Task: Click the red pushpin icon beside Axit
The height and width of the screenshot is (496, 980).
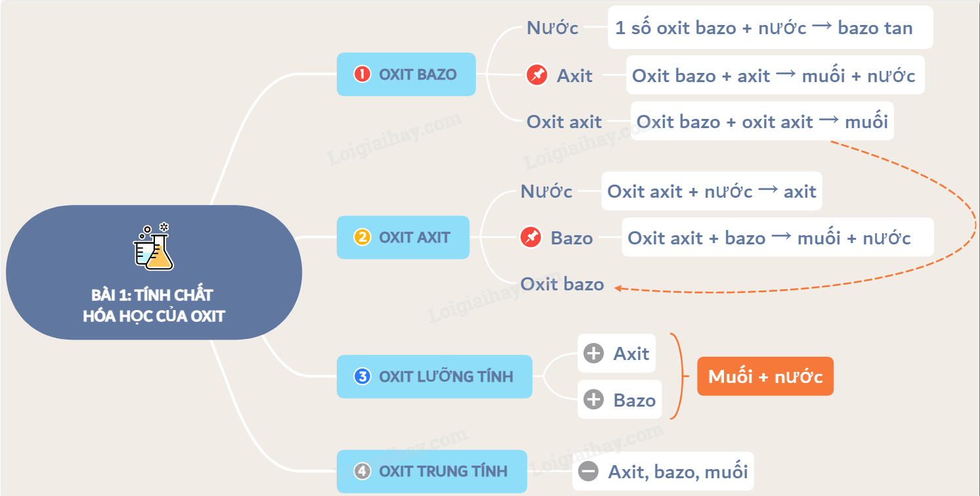Action: (x=537, y=75)
